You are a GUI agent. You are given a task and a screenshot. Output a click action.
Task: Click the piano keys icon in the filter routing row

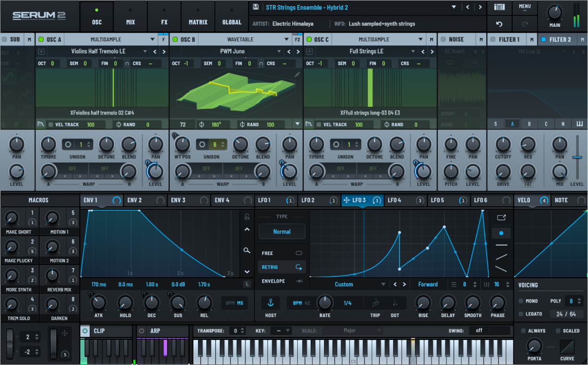(x=580, y=124)
